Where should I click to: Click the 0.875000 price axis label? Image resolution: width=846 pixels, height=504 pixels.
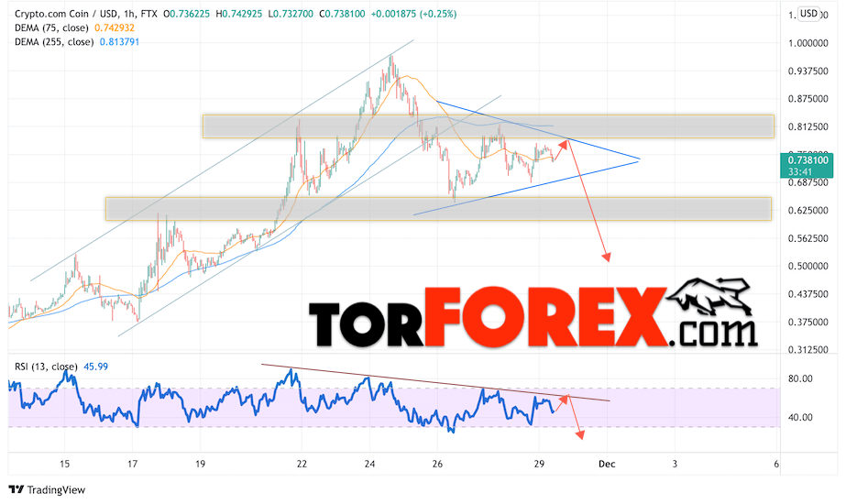pos(808,99)
